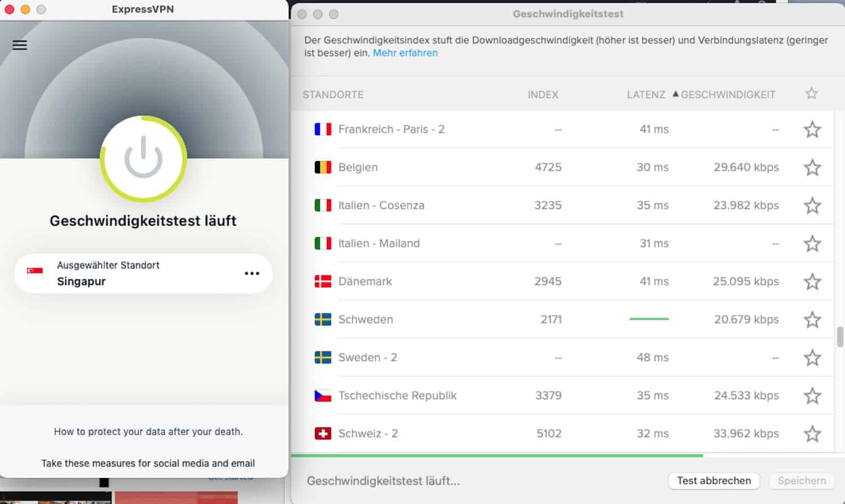Star the Sweden - 2 row
The image size is (845, 504).
pyautogui.click(x=812, y=358)
